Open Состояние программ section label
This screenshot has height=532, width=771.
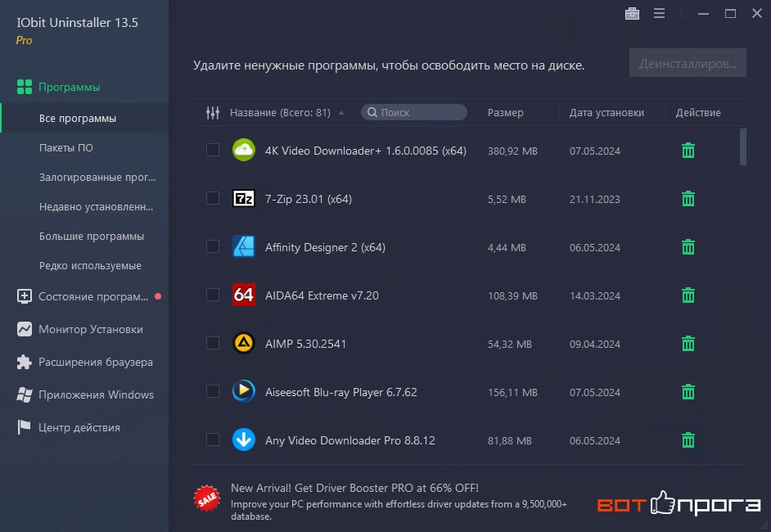pos(93,296)
